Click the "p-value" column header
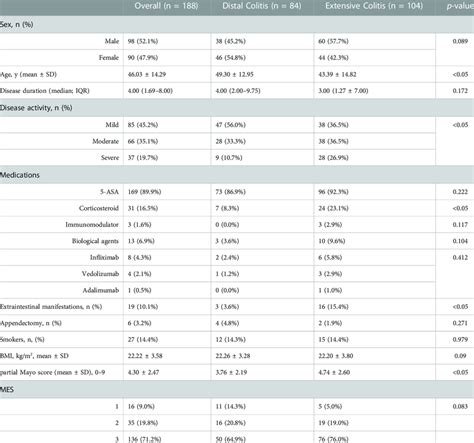474x443 pixels. click(x=460, y=6)
